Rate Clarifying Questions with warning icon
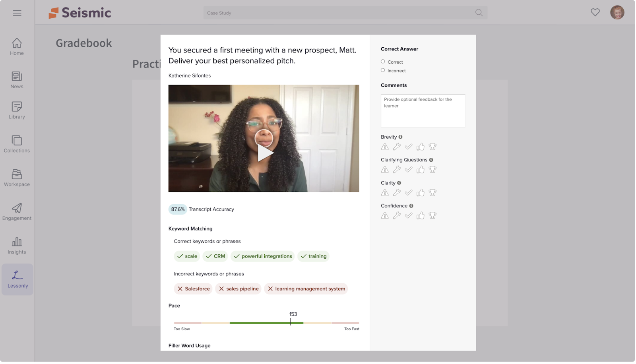This screenshot has height=364, width=636. point(385,170)
